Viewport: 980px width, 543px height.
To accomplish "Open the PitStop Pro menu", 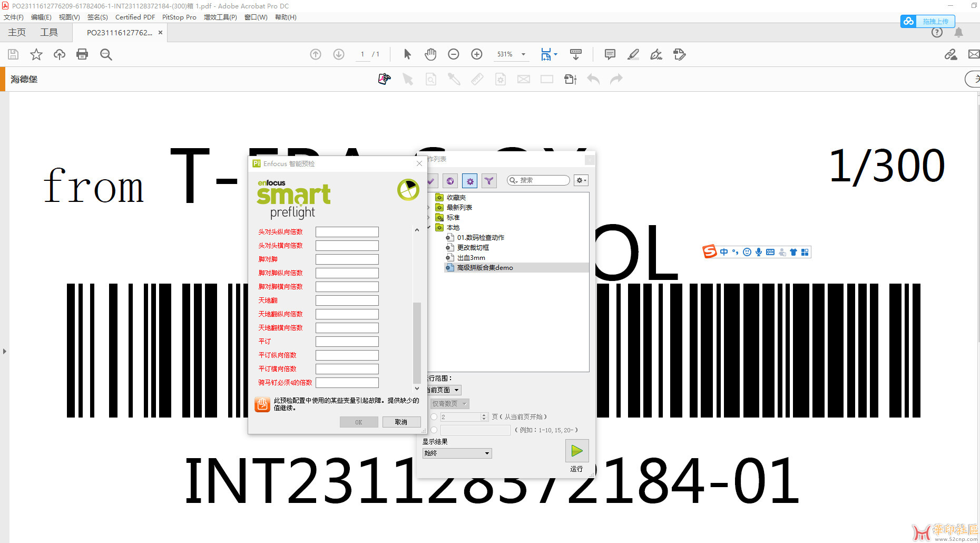I will pyautogui.click(x=179, y=17).
